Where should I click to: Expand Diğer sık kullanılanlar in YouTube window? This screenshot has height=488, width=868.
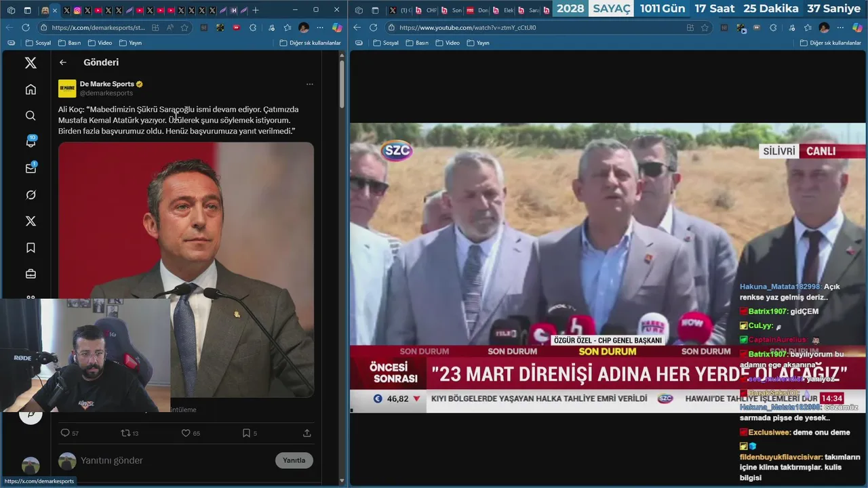click(x=831, y=43)
